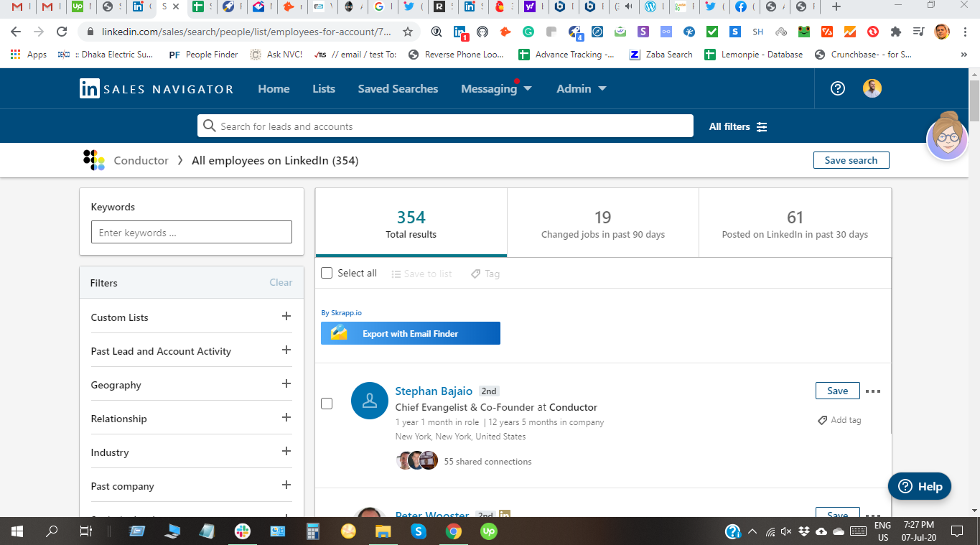Image resolution: width=980 pixels, height=545 pixels.
Task: Go to Saved Searches in the navigation
Action: 398,89
